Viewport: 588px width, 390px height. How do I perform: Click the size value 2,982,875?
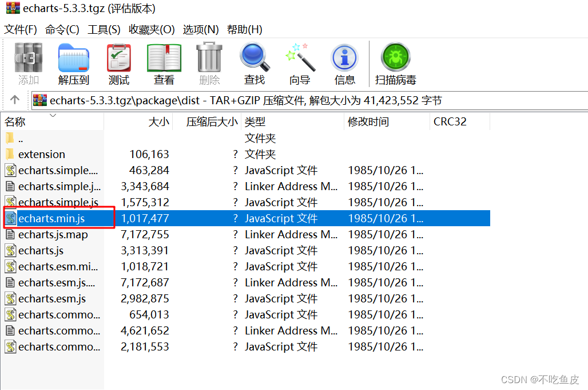click(x=145, y=298)
